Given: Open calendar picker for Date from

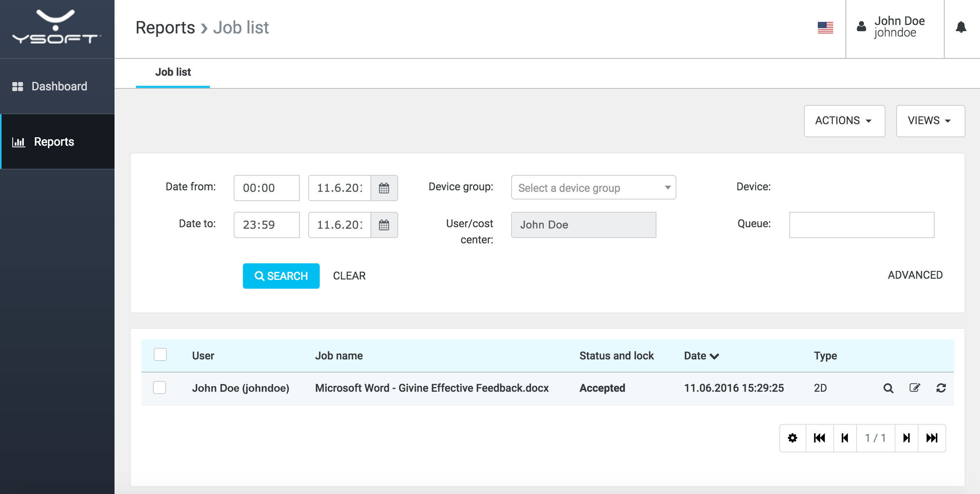Looking at the screenshot, I should pos(384,188).
